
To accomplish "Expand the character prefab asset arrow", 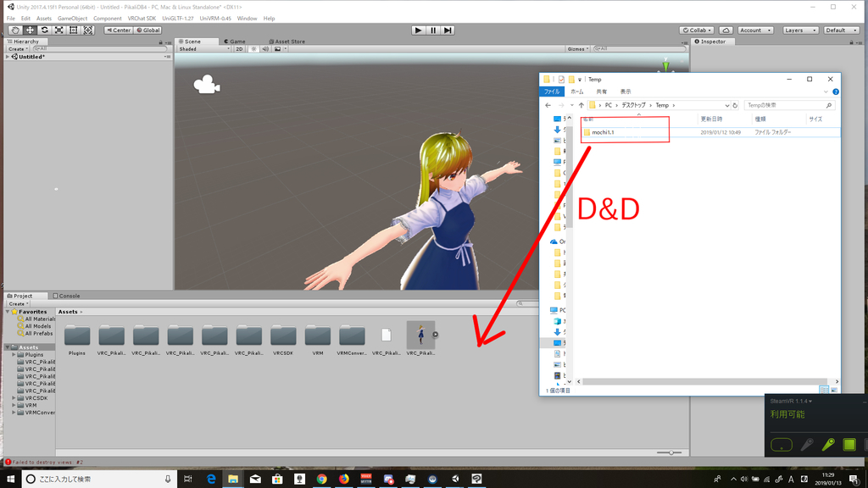I will point(436,334).
